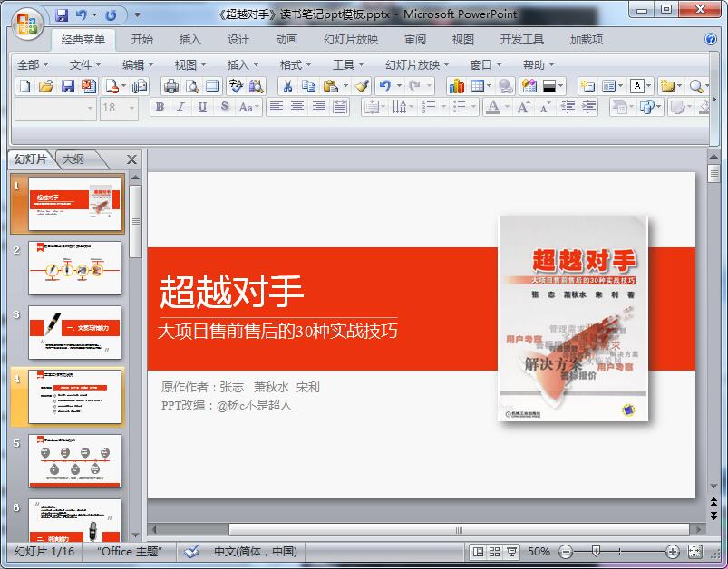
Task: Open the Change Case Aa dropdown
Action: coord(250,107)
